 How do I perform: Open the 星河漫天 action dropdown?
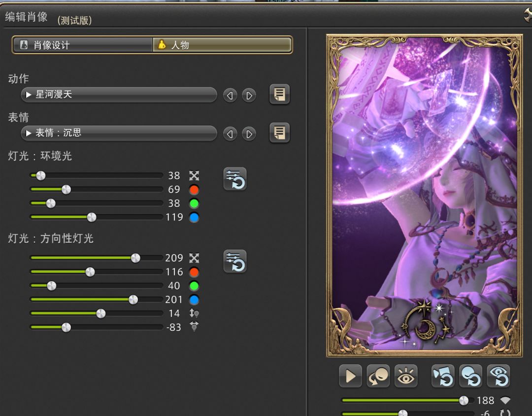[119, 95]
